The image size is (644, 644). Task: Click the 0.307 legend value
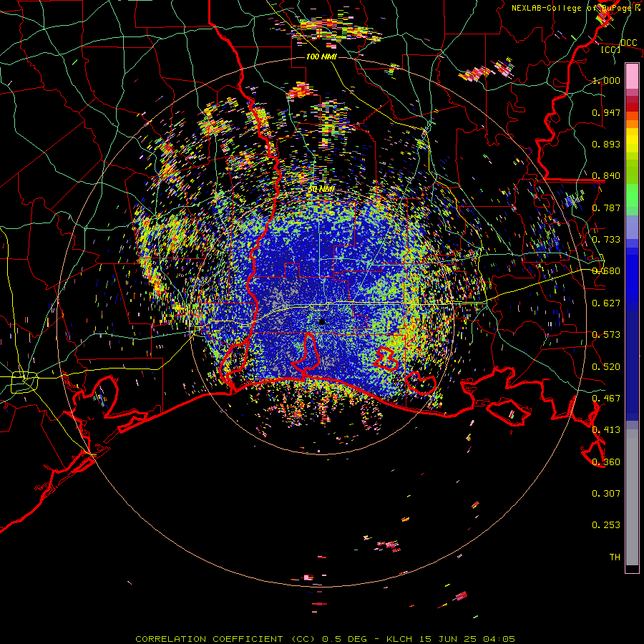(606, 494)
